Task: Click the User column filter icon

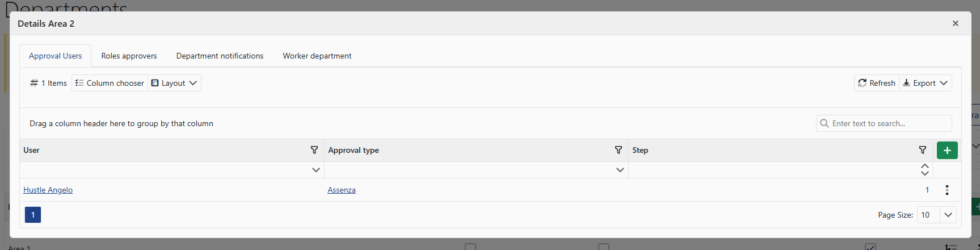Action: click(x=314, y=150)
